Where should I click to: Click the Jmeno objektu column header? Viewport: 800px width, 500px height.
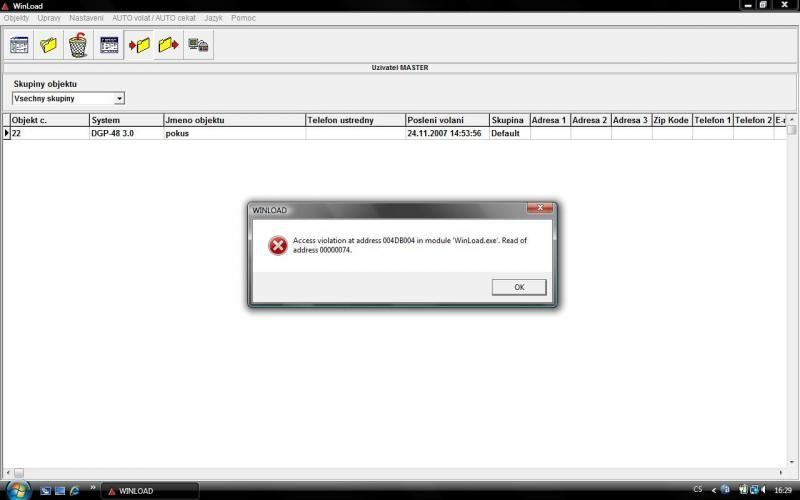coord(234,120)
